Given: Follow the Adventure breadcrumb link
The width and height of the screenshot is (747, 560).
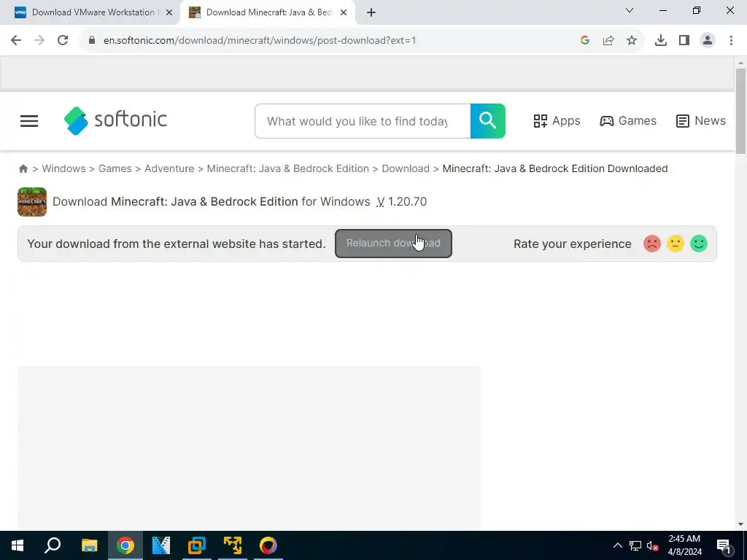Looking at the screenshot, I should coord(169,168).
